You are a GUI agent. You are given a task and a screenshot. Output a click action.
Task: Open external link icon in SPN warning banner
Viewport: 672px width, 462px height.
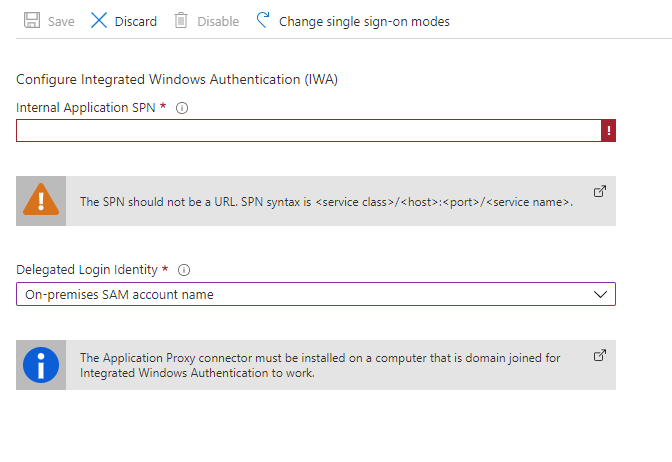600,191
